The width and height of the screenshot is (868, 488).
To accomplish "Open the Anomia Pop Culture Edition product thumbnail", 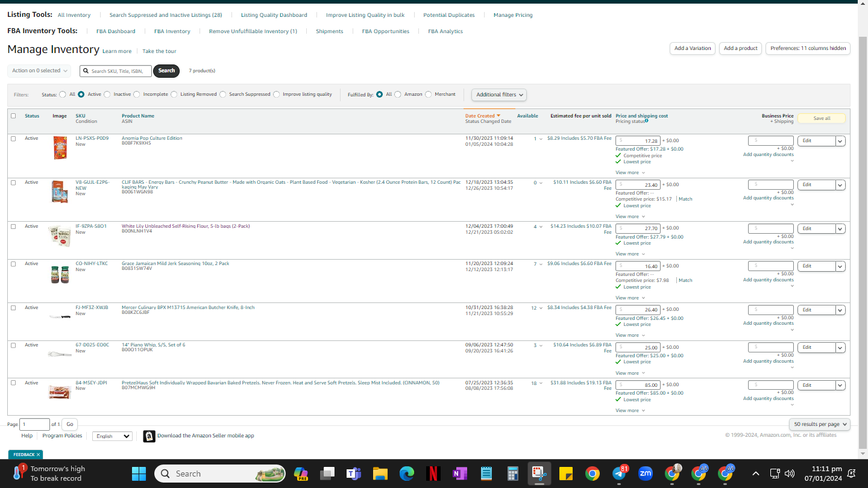I will tap(60, 148).
